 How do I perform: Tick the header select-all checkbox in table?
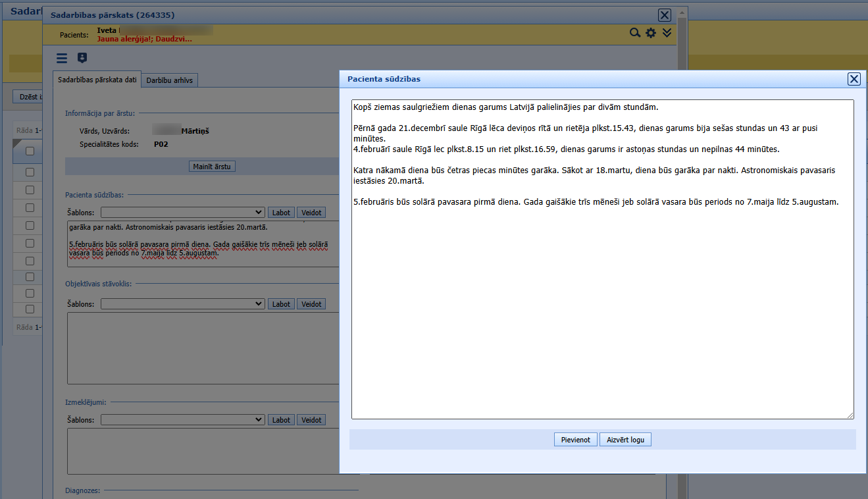coord(30,151)
